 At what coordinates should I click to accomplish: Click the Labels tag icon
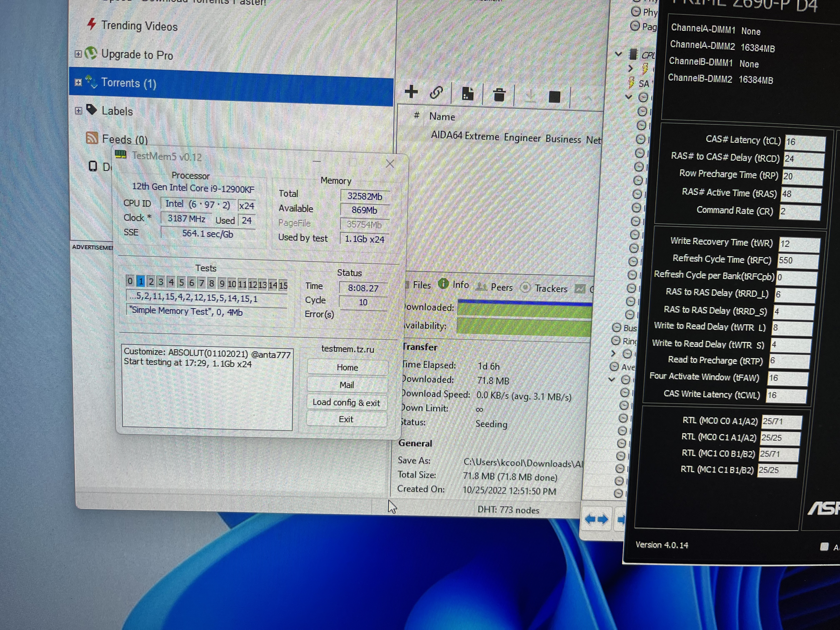coord(91,110)
